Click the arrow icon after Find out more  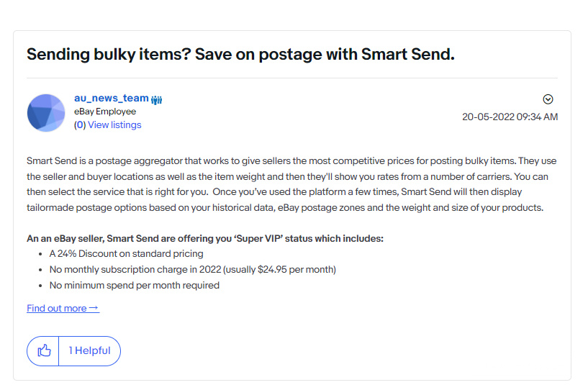94,307
